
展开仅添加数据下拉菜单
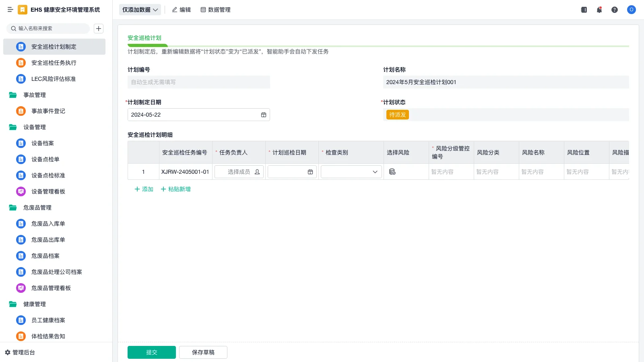[139, 9]
